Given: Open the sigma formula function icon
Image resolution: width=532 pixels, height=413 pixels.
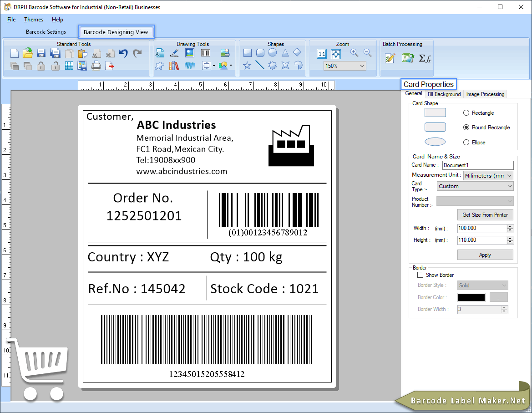Looking at the screenshot, I should [425, 59].
